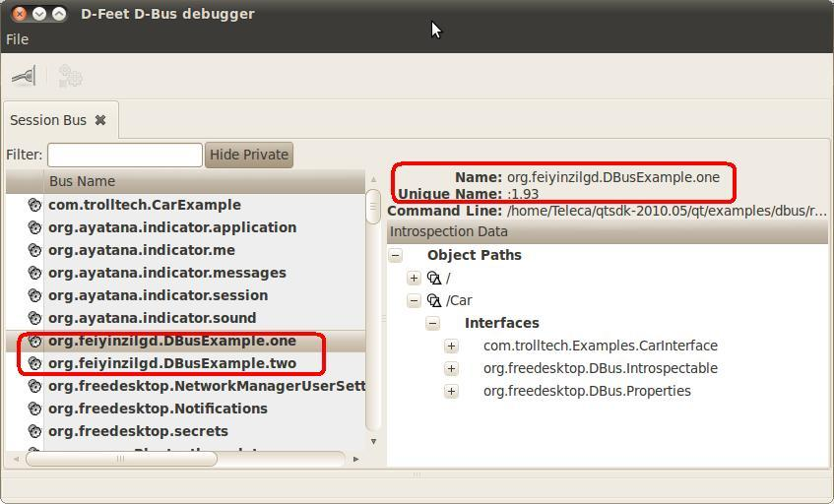Viewport: 834px width, 504px height.
Task: Focus the Filter text field
Action: 125,155
